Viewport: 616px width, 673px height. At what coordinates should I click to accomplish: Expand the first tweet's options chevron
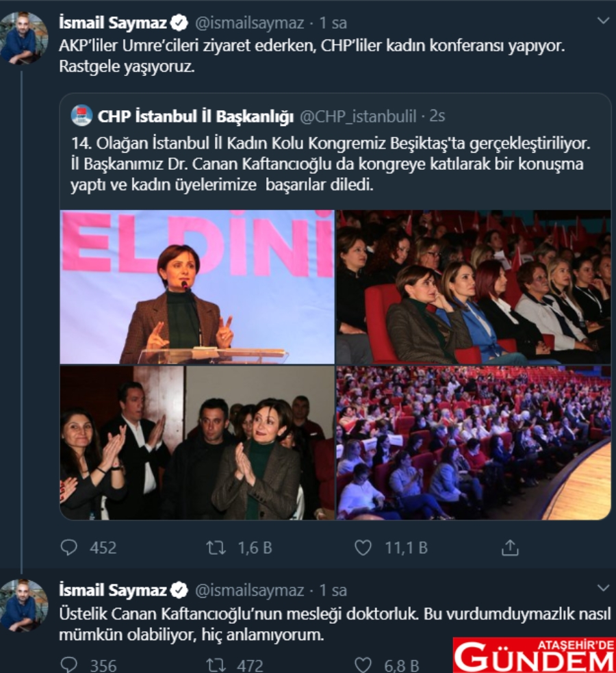[603, 21]
